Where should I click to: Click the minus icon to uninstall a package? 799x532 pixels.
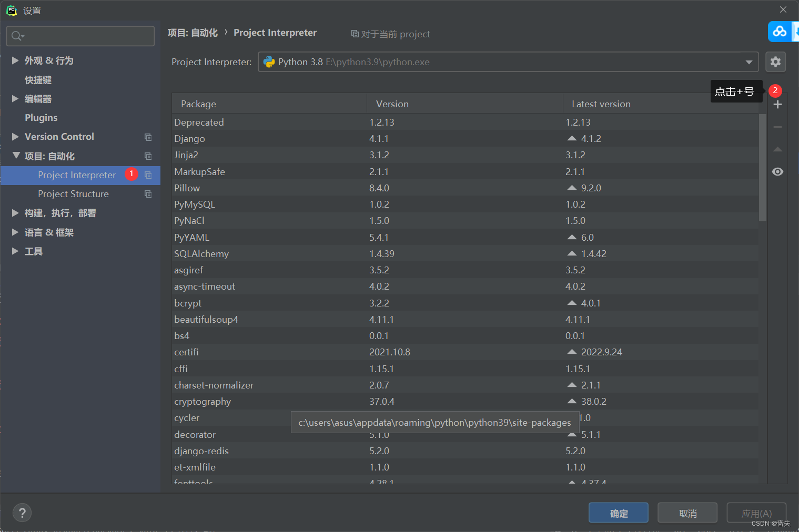pos(777,127)
